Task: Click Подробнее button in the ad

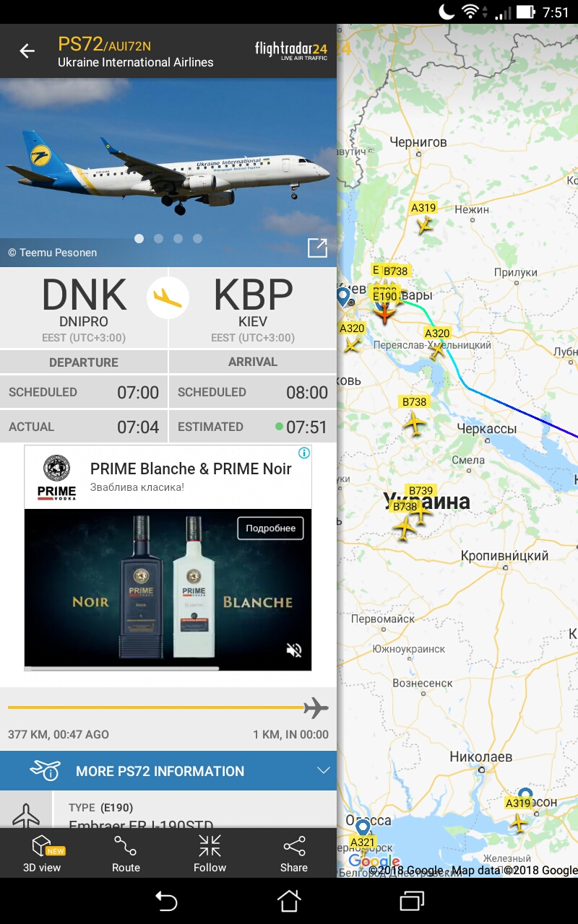Action: pos(271,528)
